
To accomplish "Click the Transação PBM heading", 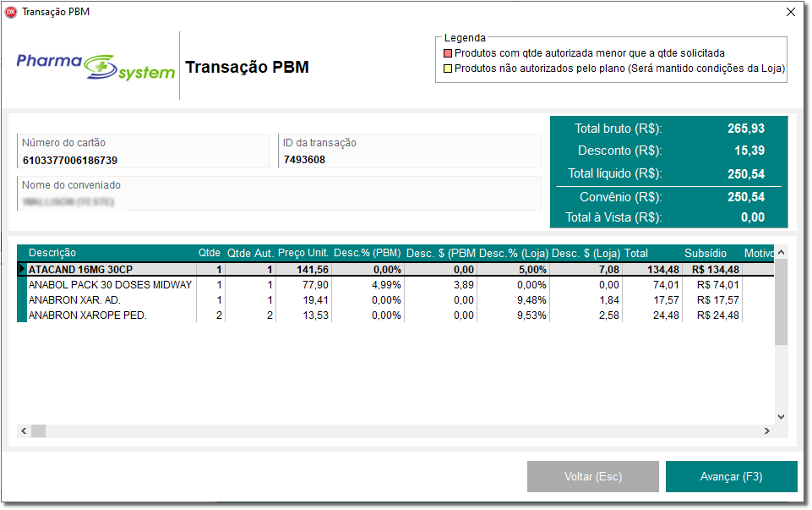I will [247, 68].
